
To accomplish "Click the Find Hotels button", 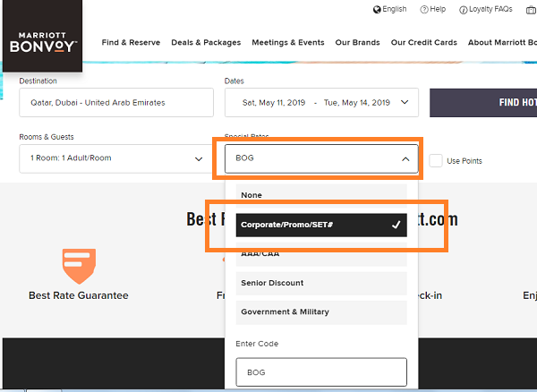I will [x=483, y=103].
